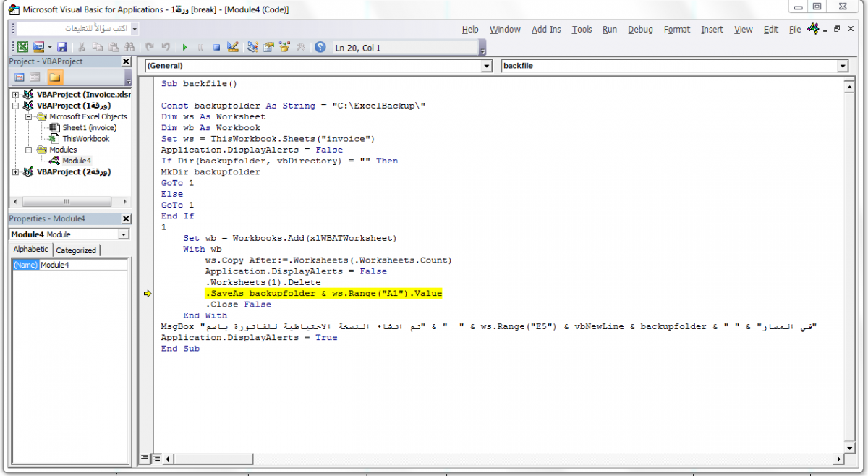The height and width of the screenshot is (476, 868).
Task: Click the yellow highlighted .SaveAs code line
Action: tap(323, 293)
